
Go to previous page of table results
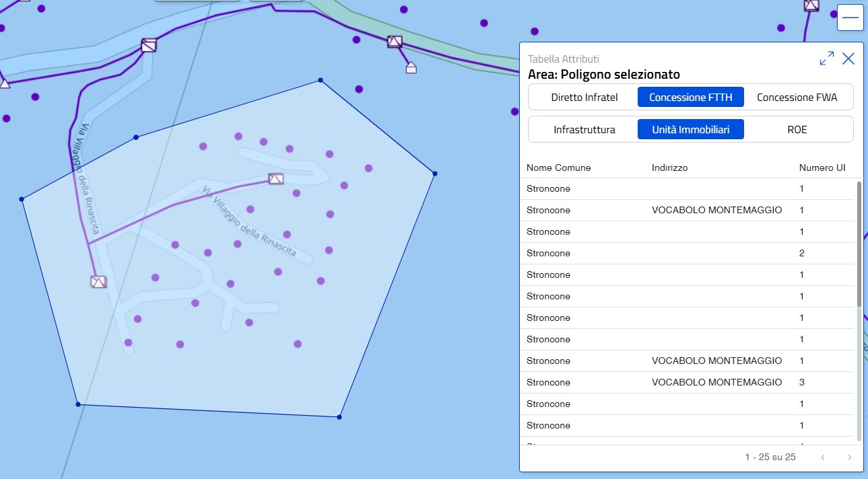(823, 457)
